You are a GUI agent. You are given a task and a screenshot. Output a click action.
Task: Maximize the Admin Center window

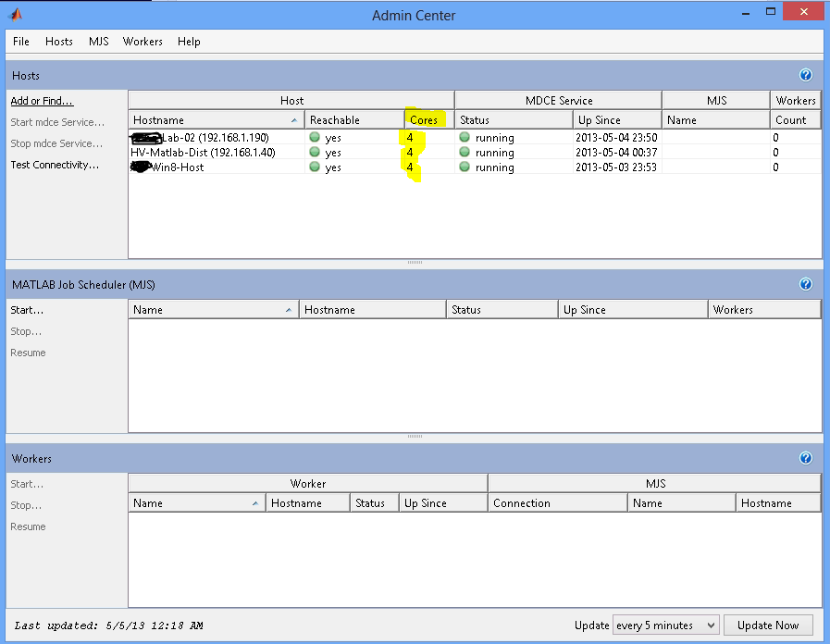pyautogui.click(x=771, y=12)
